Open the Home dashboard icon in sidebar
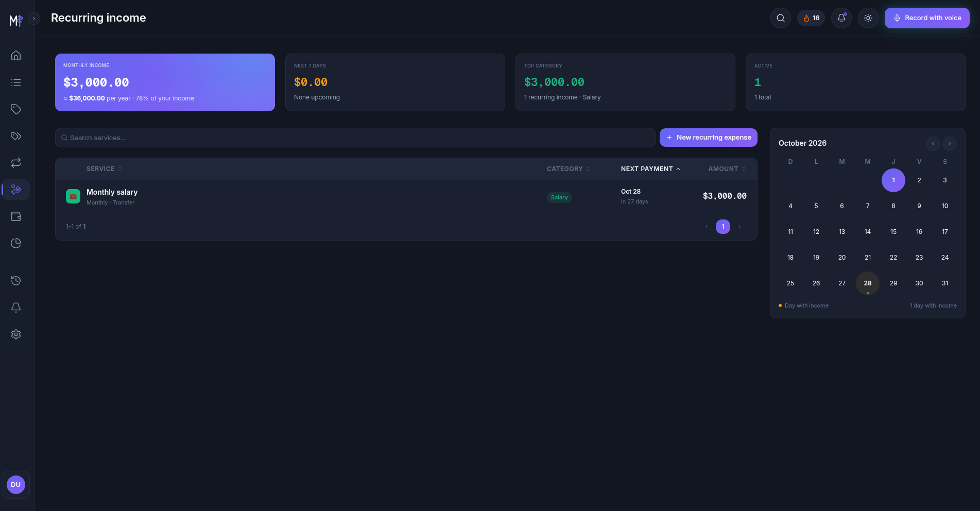 [x=16, y=56]
